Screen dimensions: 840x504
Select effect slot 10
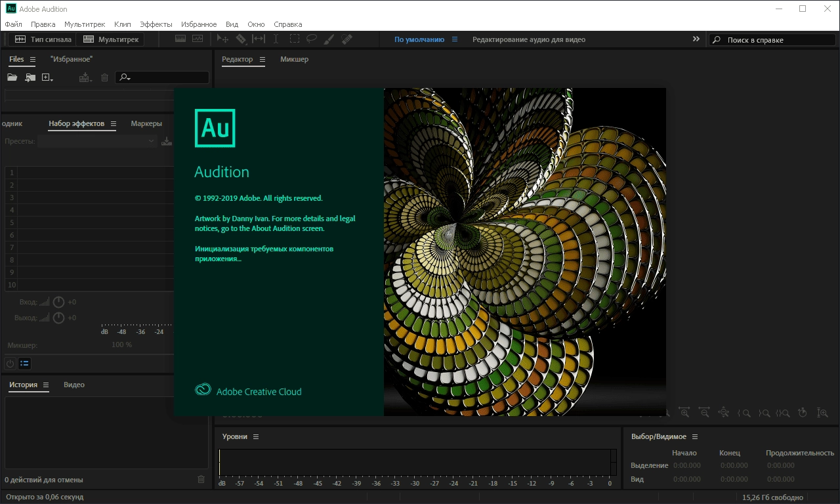pyautogui.click(x=89, y=285)
